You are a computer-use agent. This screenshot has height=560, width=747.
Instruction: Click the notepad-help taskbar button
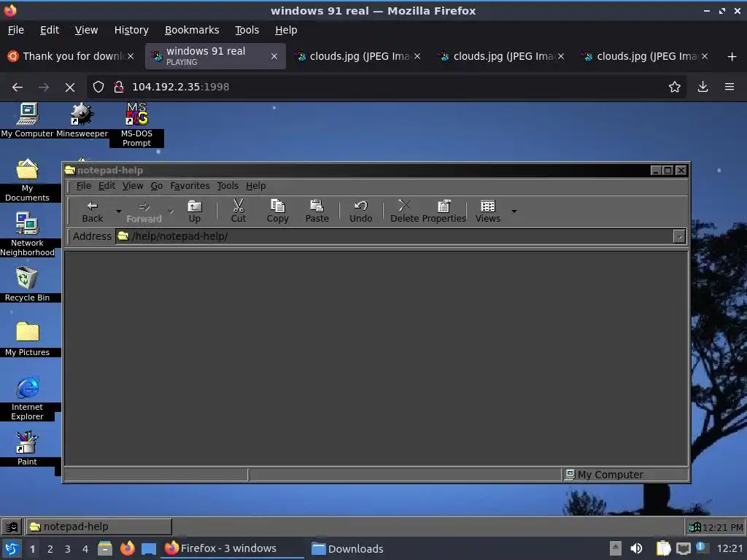pyautogui.click(x=98, y=526)
